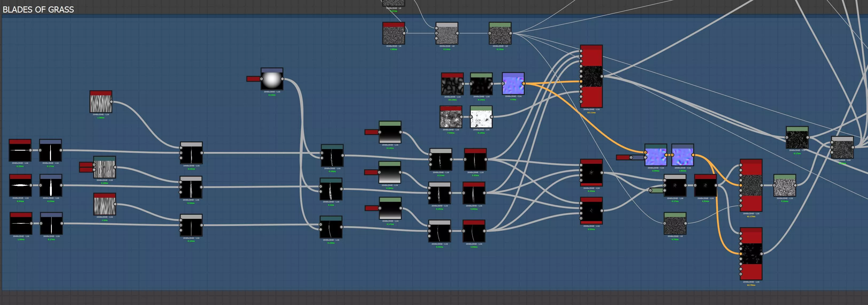This screenshot has height=305, width=868.
Task: Select the teal-header striped node labeled 0.18ms
Action: tap(104, 168)
